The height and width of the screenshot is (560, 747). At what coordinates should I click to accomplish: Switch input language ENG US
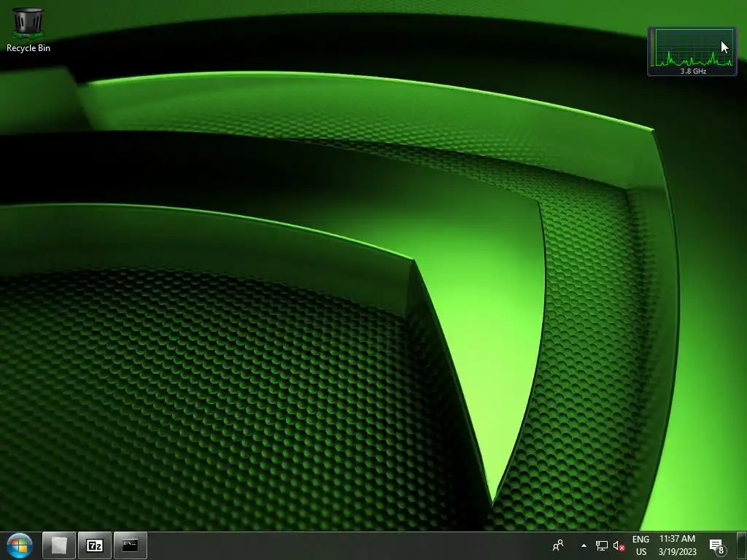coord(640,545)
